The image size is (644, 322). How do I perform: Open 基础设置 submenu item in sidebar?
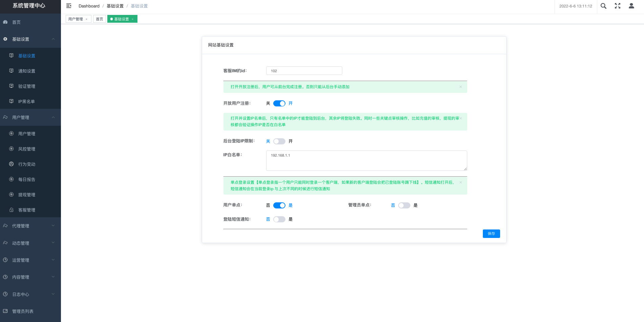30,56
